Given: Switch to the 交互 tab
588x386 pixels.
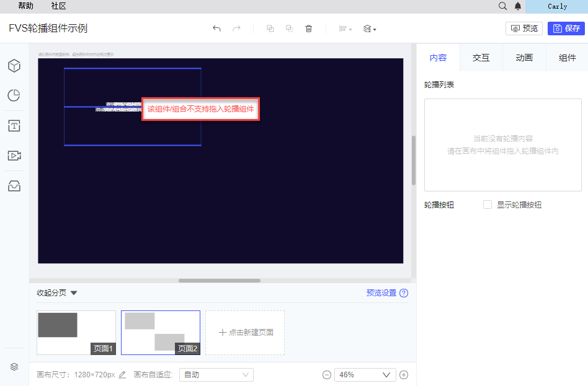Looking at the screenshot, I should (x=481, y=58).
